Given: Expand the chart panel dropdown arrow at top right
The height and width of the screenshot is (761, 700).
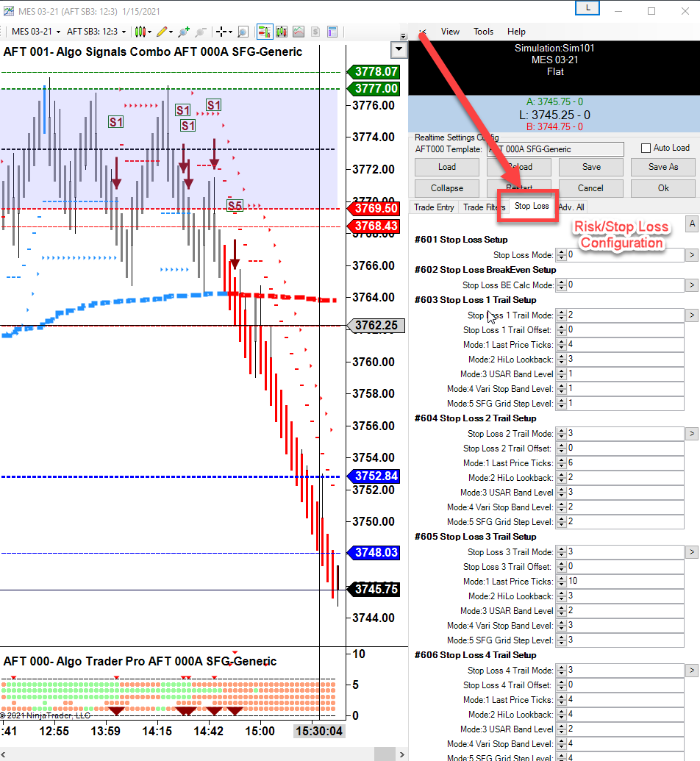Looking at the screenshot, I should pos(399,50).
